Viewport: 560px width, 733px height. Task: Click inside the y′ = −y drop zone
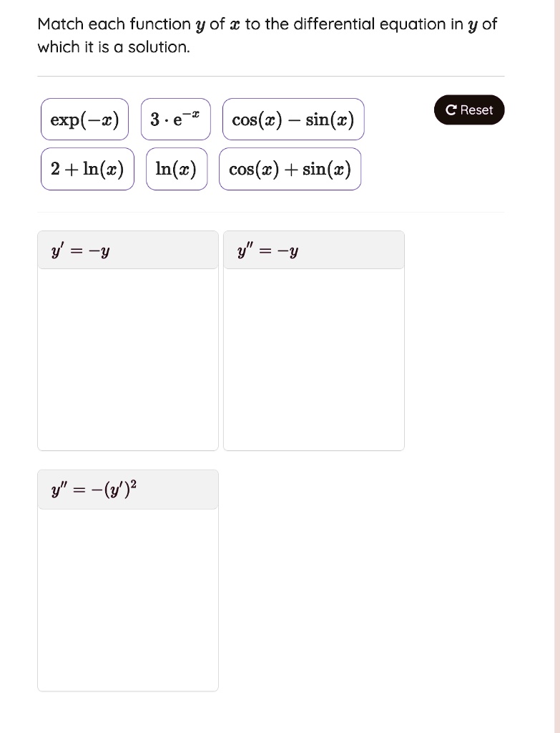coord(127,358)
